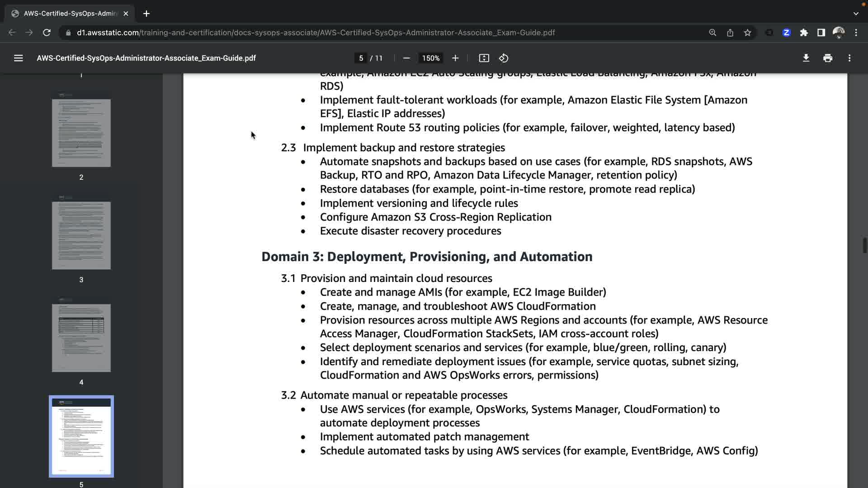Toggle the PDF sidebar hamburger menu
The height and width of the screenshot is (488, 868).
pyautogui.click(x=18, y=58)
